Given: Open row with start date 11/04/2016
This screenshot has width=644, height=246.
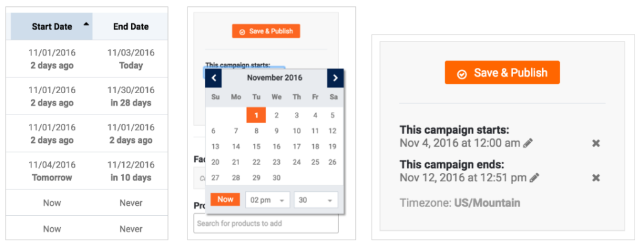Looking at the screenshot, I should pyautogui.click(x=87, y=171).
